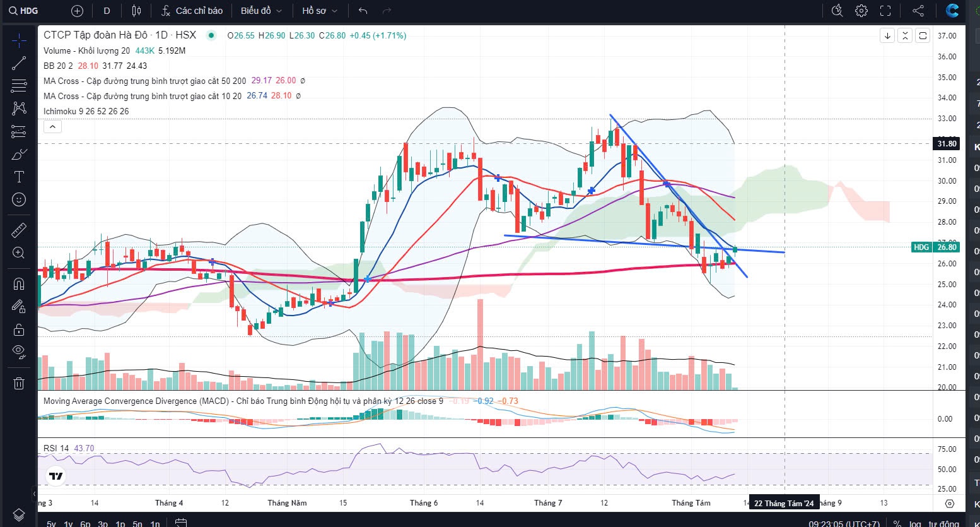Click the blue C logo icon

[x=952, y=11]
